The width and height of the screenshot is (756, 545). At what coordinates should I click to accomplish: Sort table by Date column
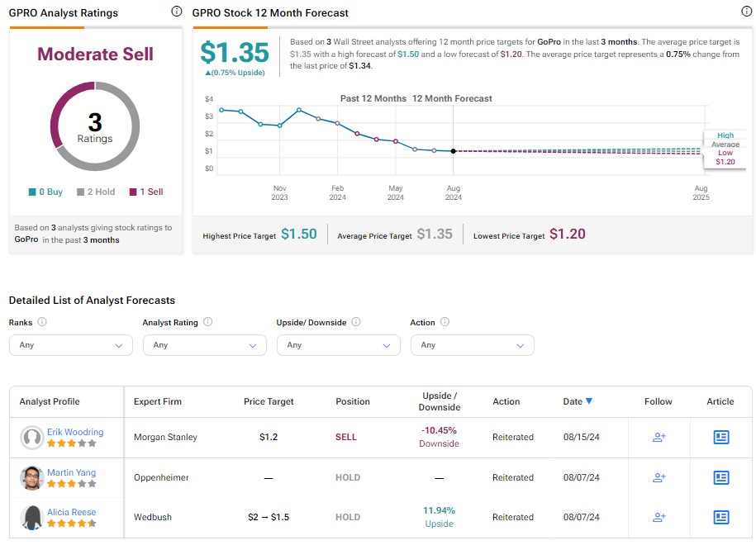tap(578, 401)
